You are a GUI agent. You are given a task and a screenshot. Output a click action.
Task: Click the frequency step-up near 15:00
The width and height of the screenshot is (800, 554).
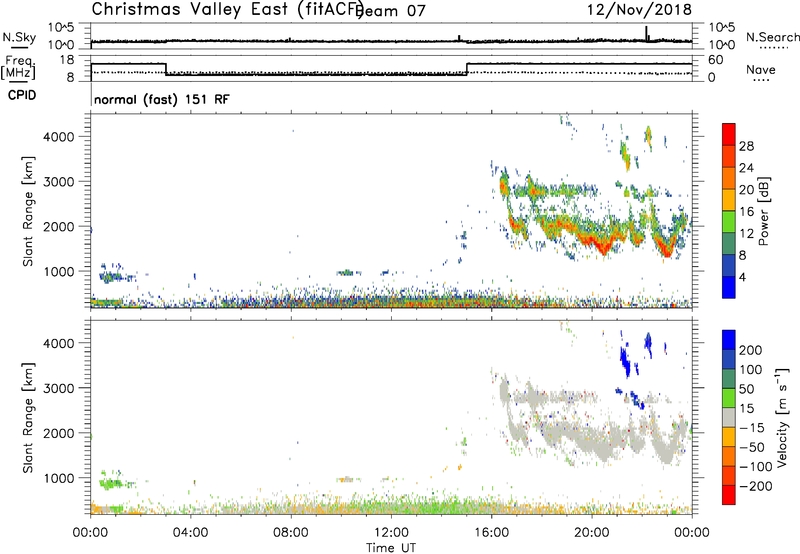point(467,69)
